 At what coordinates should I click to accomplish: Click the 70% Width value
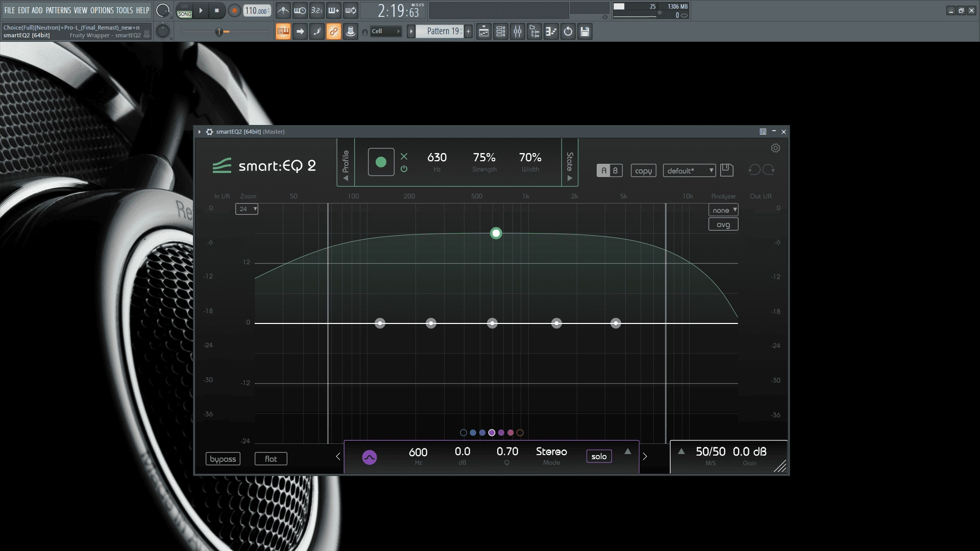[530, 158]
